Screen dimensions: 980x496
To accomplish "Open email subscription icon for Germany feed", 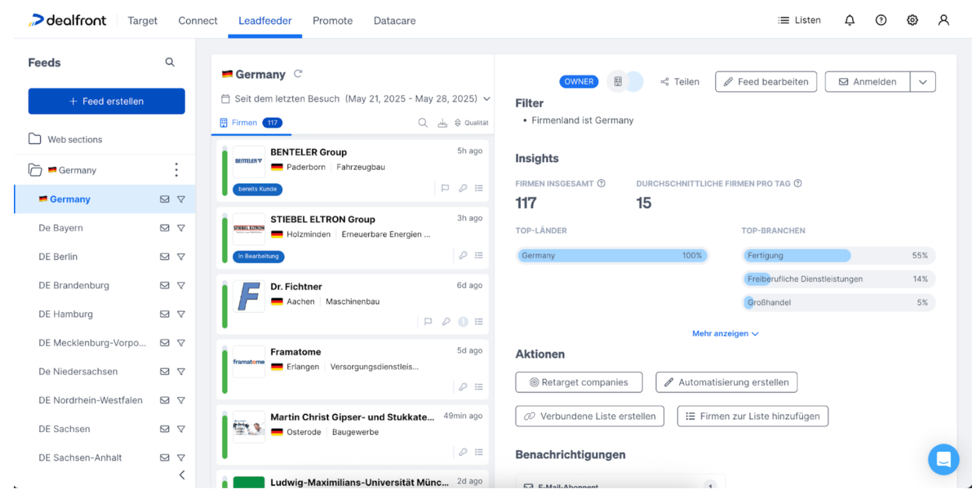I will [164, 199].
